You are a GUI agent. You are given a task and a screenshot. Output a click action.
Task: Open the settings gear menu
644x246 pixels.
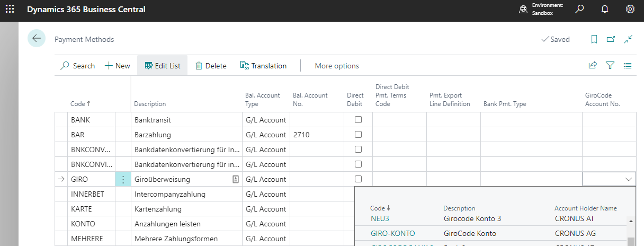pos(630,9)
